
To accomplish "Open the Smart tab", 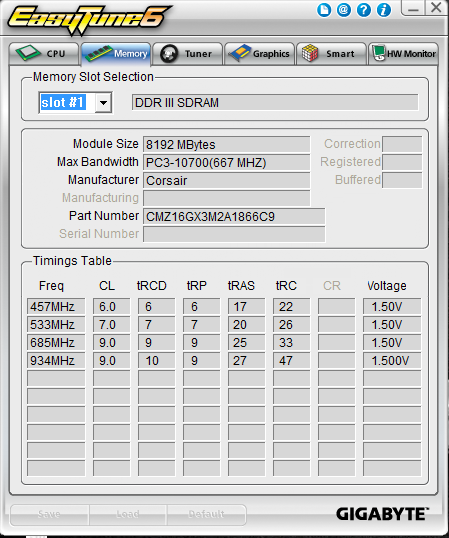I will [x=331, y=54].
